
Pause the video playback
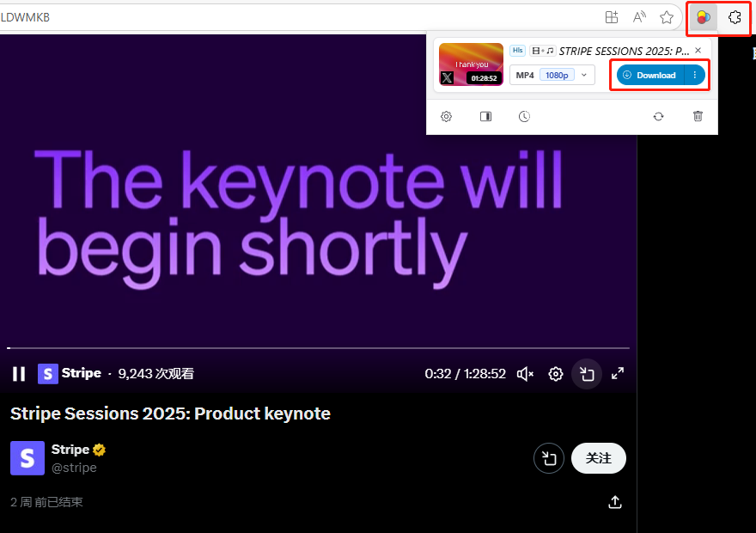click(19, 374)
